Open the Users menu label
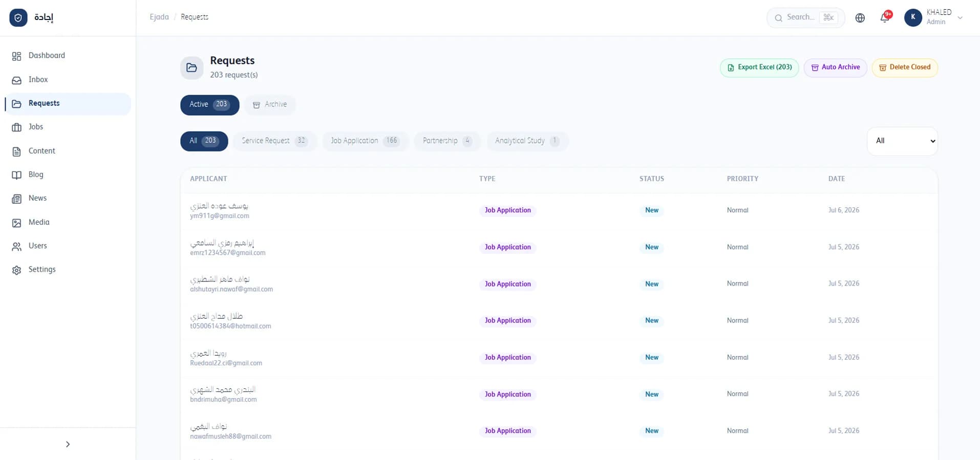980x460 pixels. click(37, 246)
